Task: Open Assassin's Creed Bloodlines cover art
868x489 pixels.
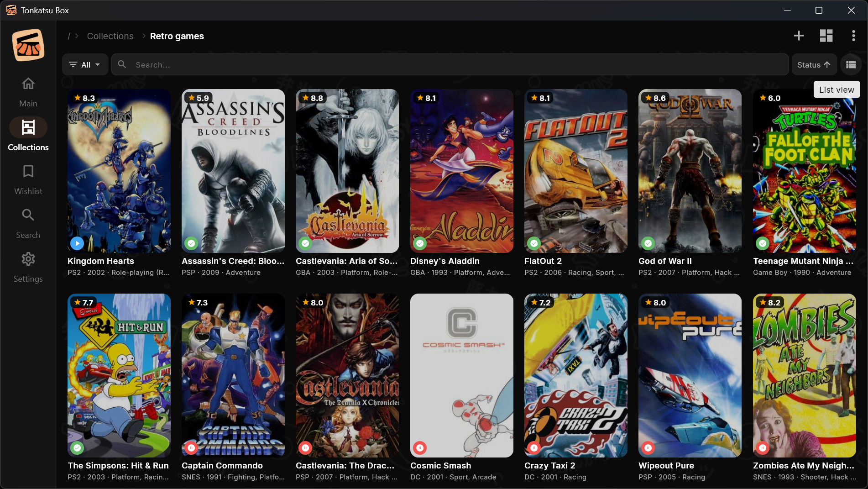Action: [x=233, y=171]
